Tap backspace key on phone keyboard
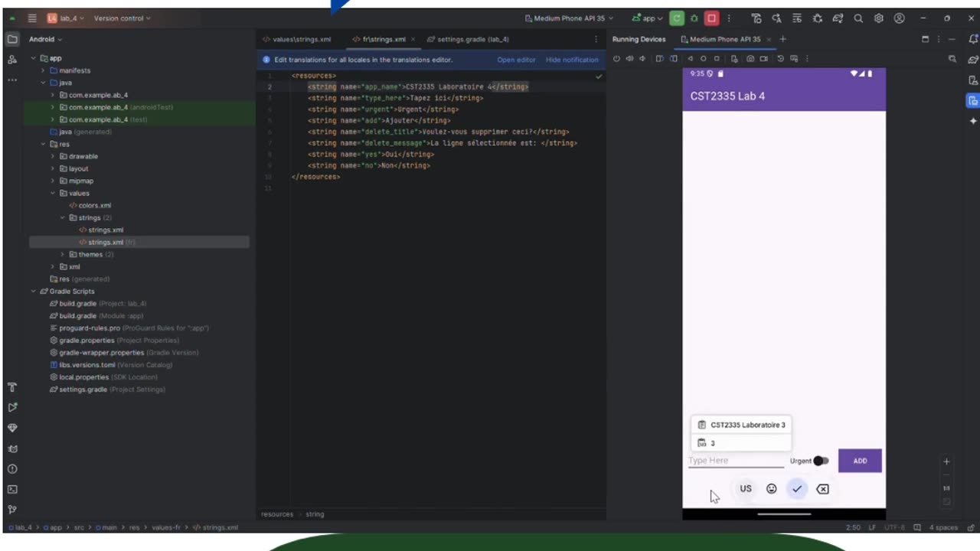Image resolution: width=980 pixels, height=551 pixels. [x=822, y=489]
